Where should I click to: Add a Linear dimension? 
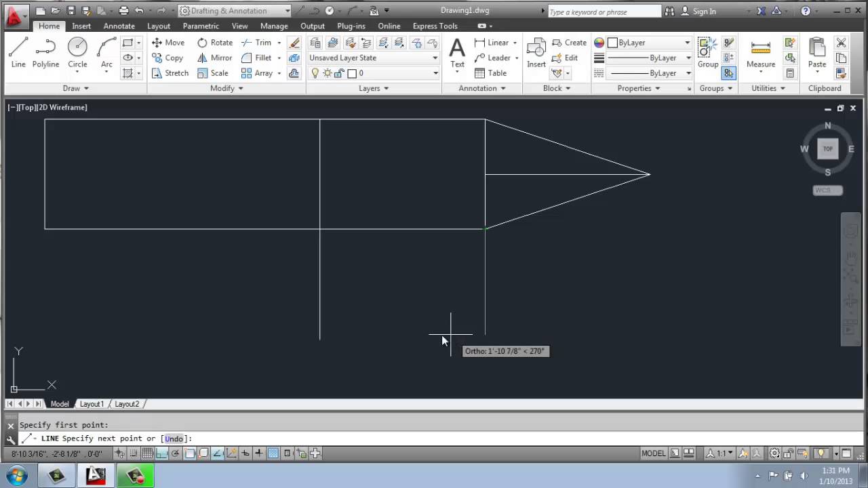(x=492, y=42)
